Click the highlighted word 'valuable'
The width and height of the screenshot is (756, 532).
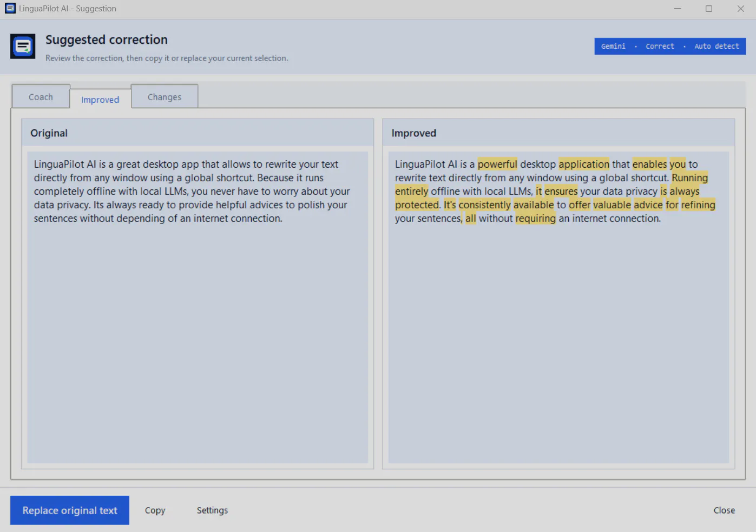[612, 205]
